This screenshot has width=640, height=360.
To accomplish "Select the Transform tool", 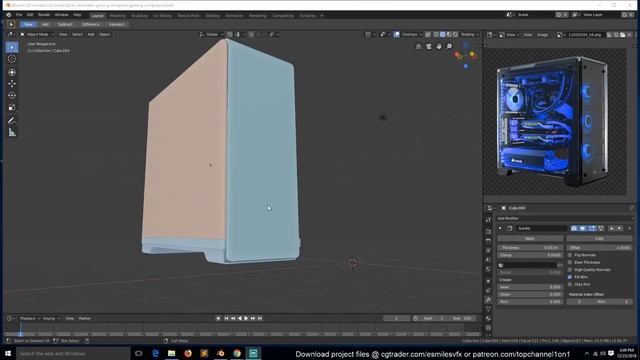I will (12, 72).
